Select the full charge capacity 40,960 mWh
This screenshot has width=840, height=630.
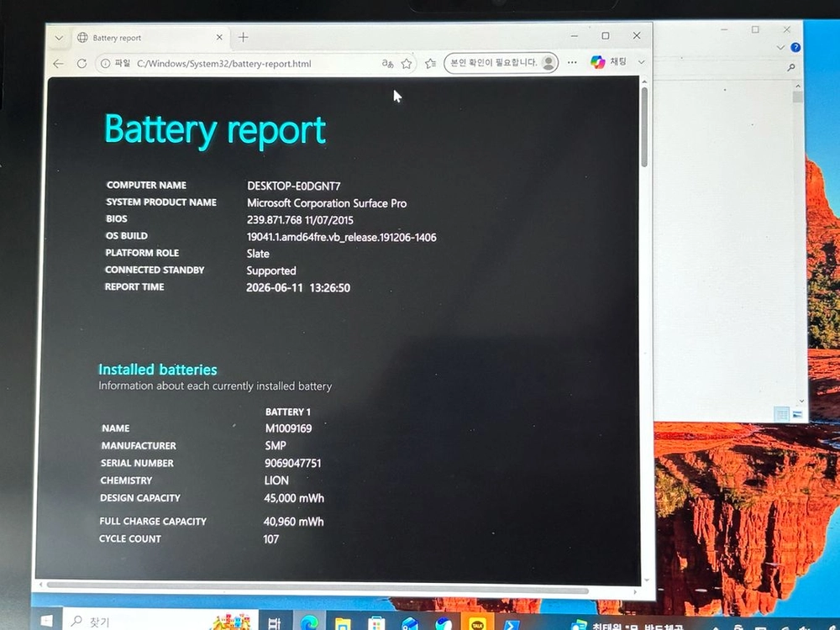point(293,522)
